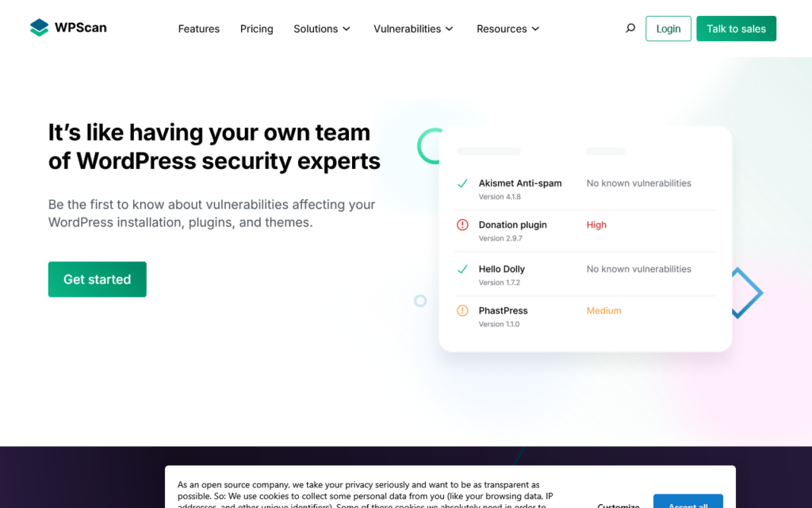Click the Login button

pyautogui.click(x=668, y=29)
